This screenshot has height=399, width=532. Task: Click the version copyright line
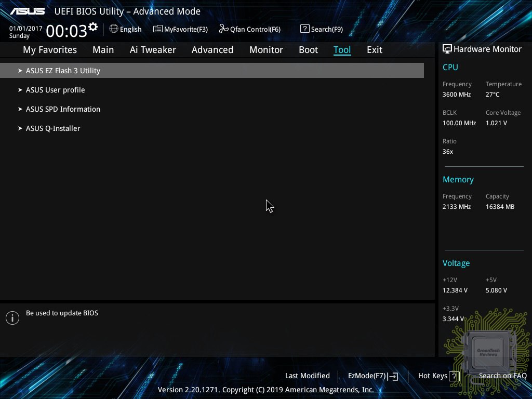coord(265,390)
